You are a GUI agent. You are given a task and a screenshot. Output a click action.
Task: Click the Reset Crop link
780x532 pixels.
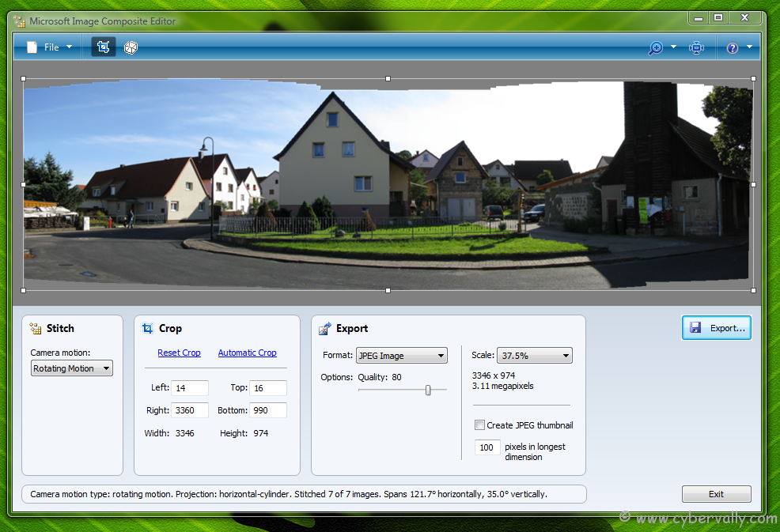pyautogui.click(x=179, y=353)
